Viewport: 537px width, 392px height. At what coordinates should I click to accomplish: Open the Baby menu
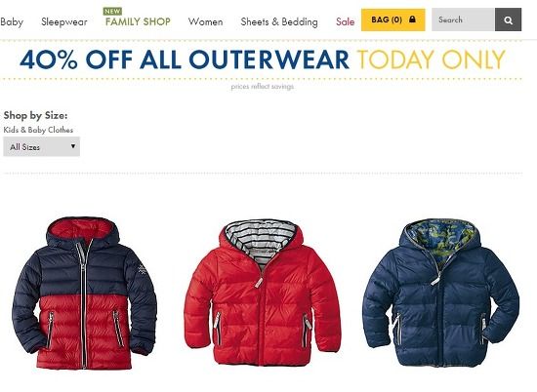pyautogui.click(x=12, y=21)
